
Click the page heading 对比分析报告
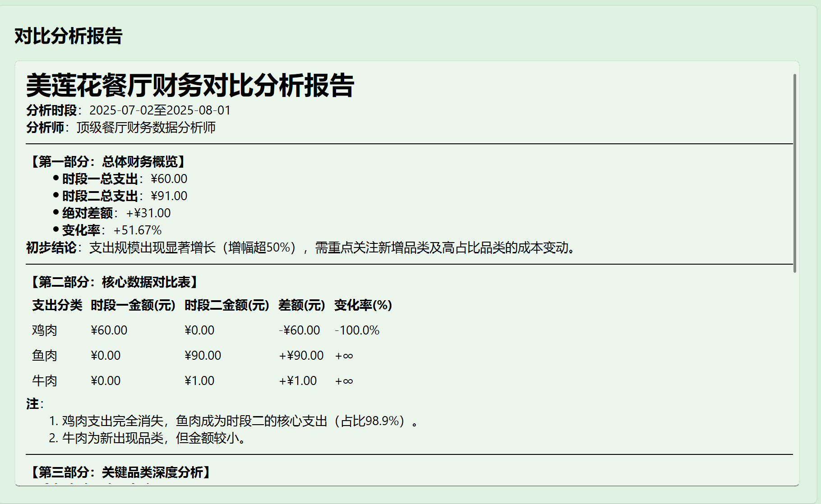[69, 36]
